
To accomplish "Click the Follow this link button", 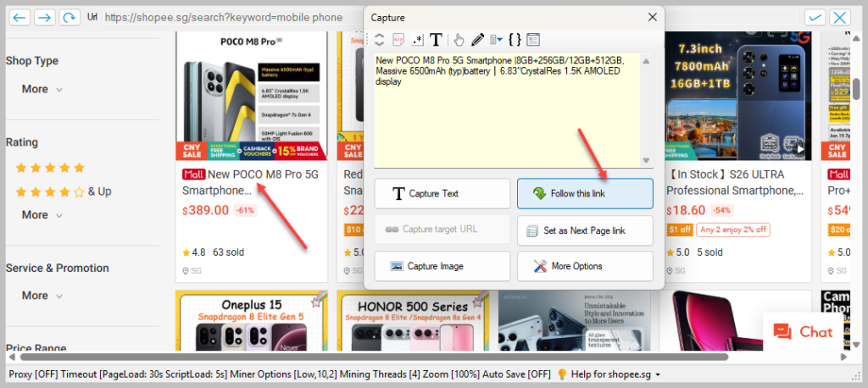I will [585, 193].
